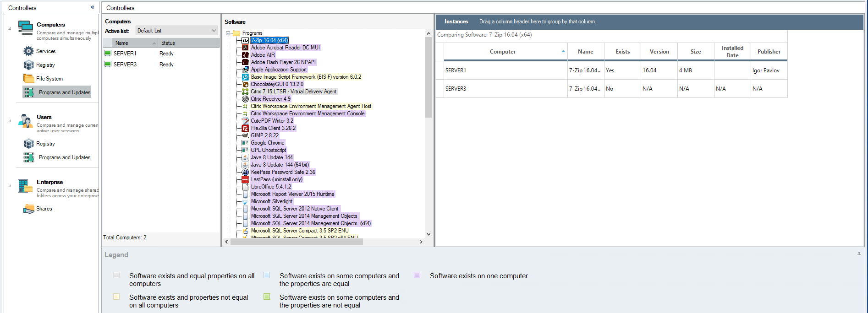Click the File System folder icon
The image size is (868, 313).
28,79
